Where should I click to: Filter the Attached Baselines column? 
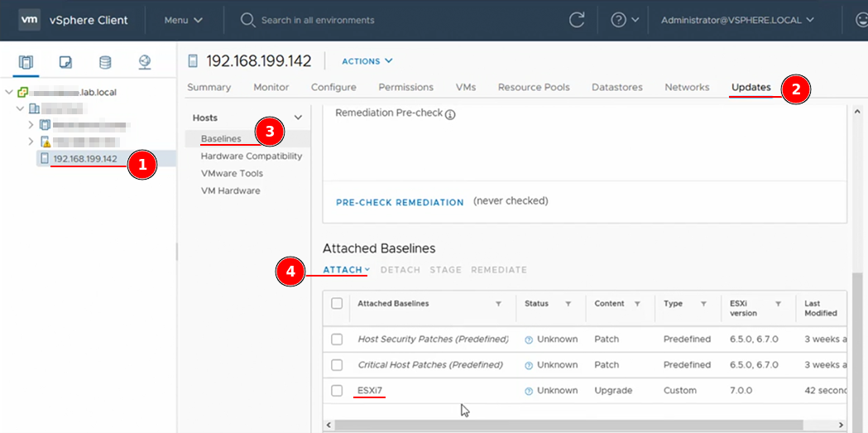(498, 304)
